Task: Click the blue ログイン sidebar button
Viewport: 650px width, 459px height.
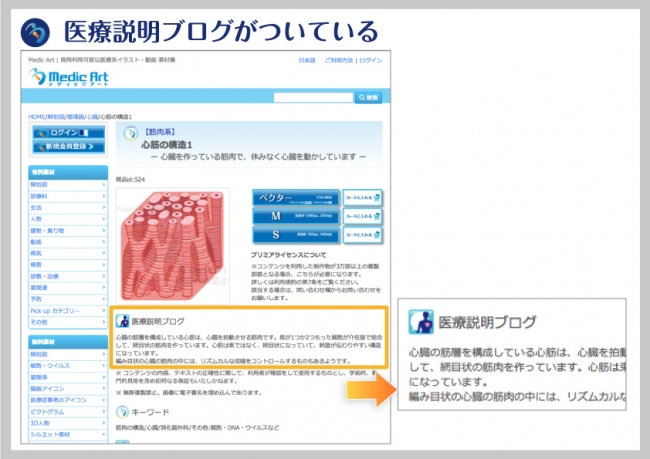Action: pyautogui.click(x=68, y=133)
